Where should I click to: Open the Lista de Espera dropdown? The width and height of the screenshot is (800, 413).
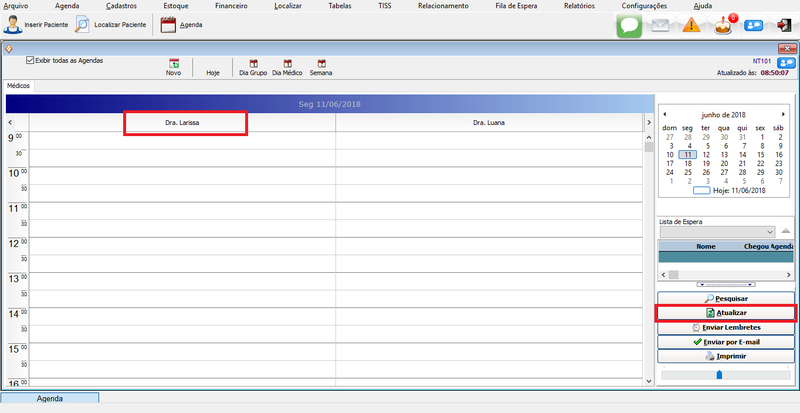point(771,232)
